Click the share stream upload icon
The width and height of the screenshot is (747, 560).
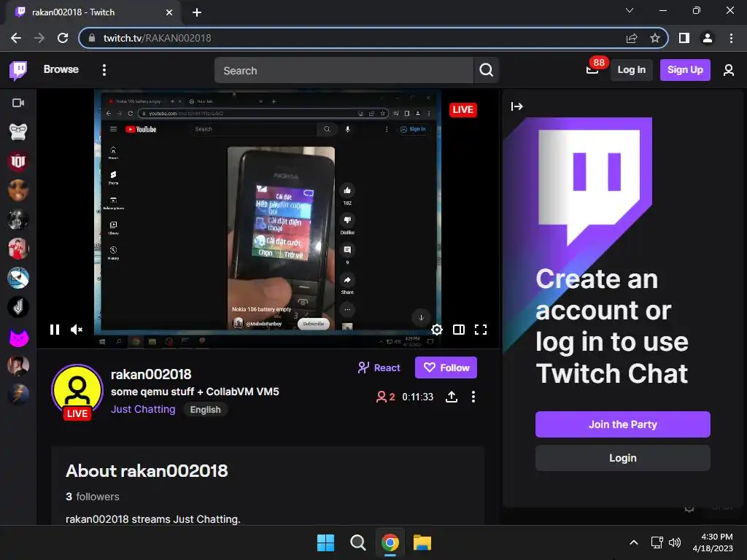tap(452, 397)
